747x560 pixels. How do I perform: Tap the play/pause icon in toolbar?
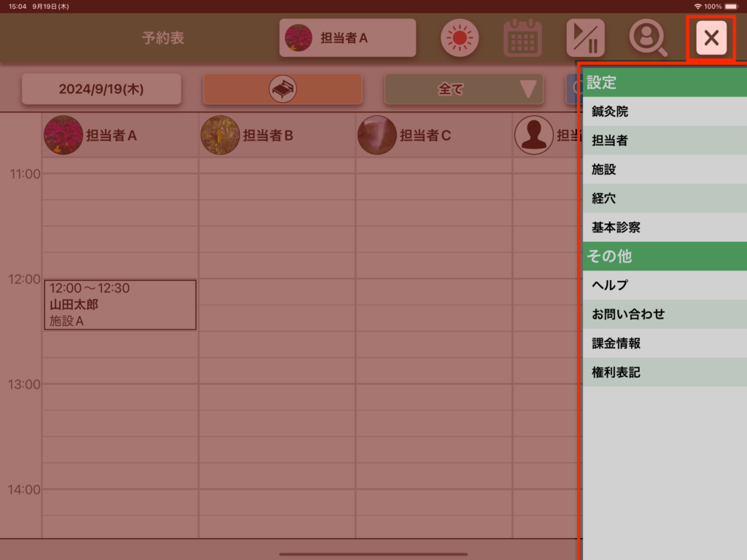point(586,39)
